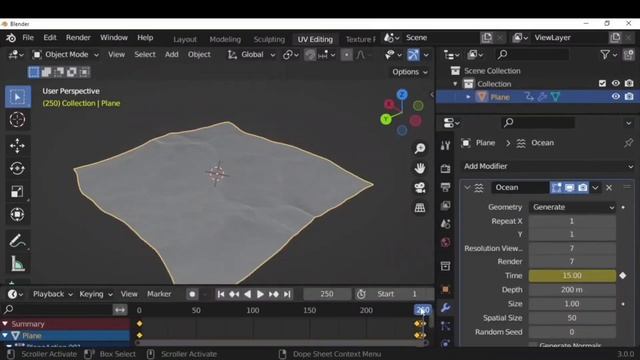Open the Add Modifier dropdown

548,166
